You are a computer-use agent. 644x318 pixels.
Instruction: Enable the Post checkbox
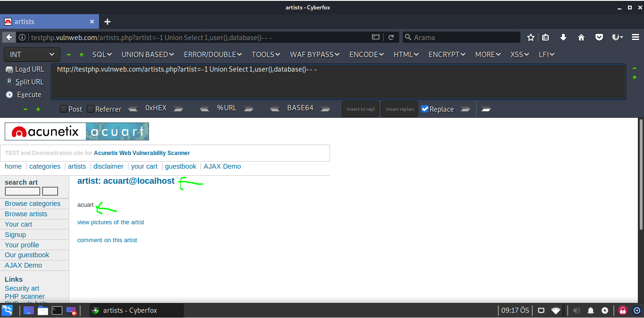(x=64, y=109)
